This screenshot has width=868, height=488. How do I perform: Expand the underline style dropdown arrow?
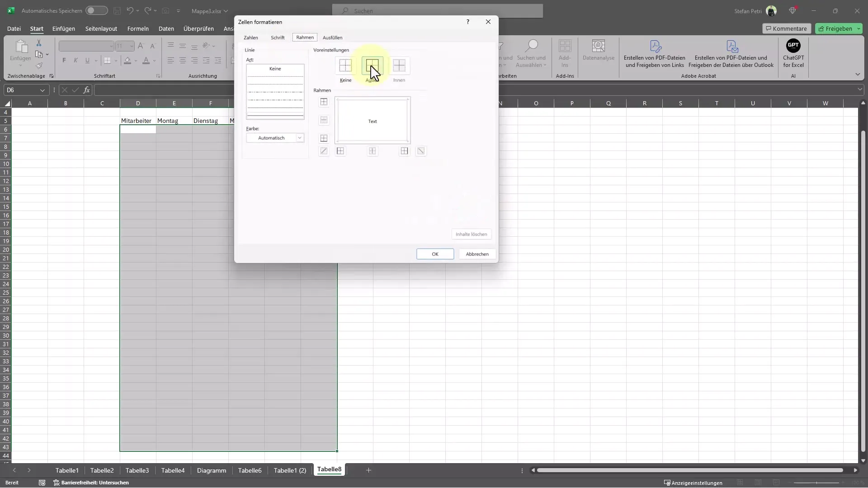click(x=96, y=61)
